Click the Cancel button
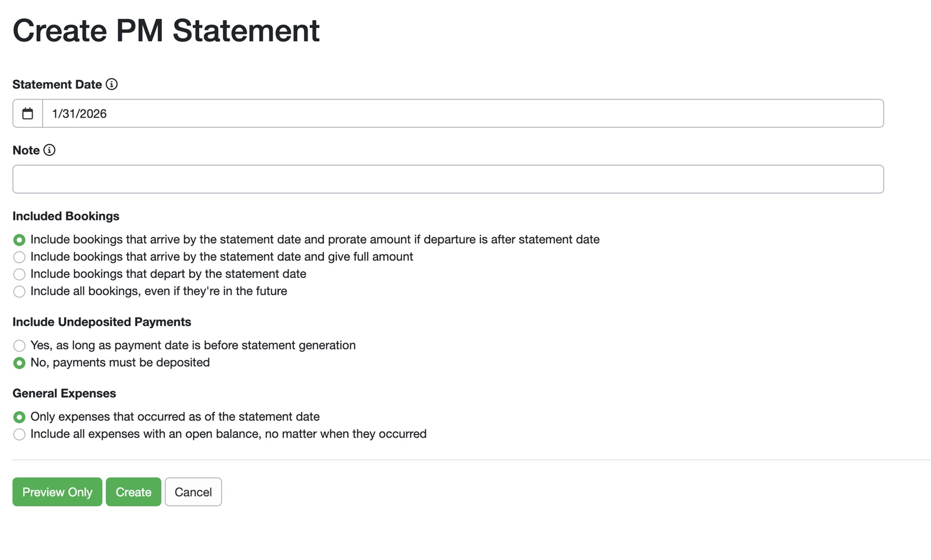931x560 pixels. pos(193,492)
